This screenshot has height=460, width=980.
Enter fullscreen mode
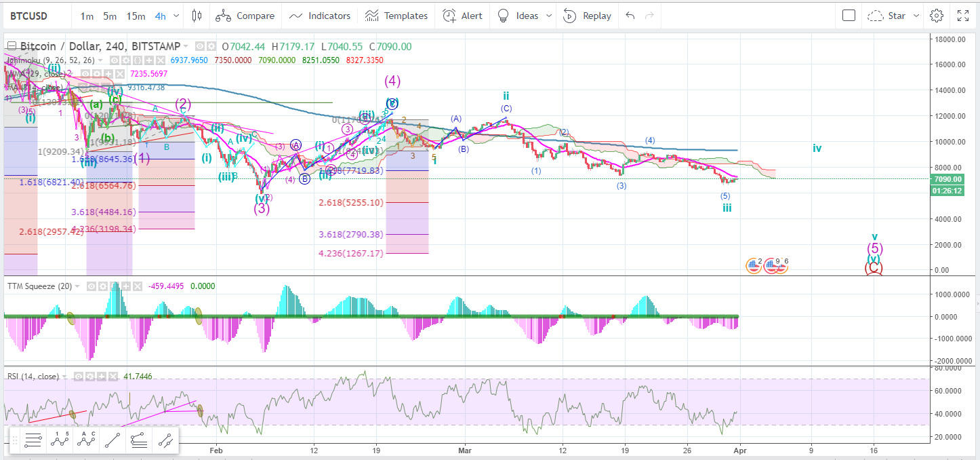pyautogui.click(x=963, y=16)
